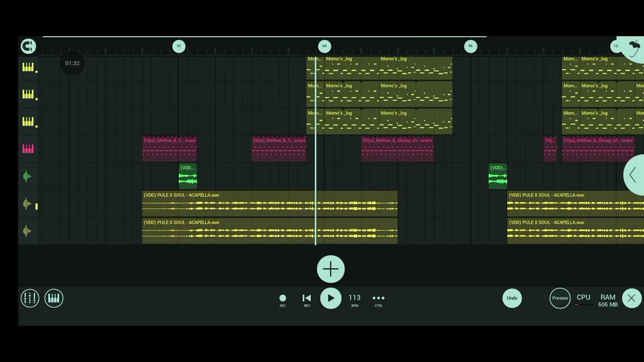The image size is (644, 362).
Task: Jump to timeline marker 96
Action: pyautogui.click(x=470, y=46)
